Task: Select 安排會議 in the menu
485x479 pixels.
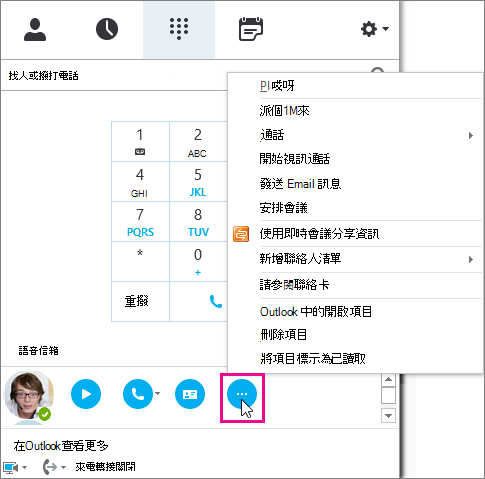Action: point(356,208)
